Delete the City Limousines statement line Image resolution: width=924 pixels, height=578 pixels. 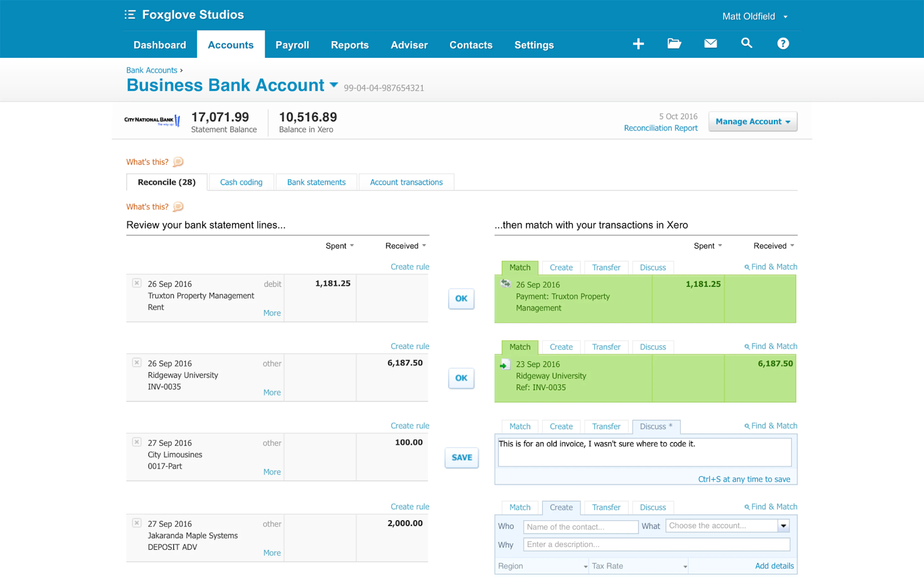pos(137,442)
